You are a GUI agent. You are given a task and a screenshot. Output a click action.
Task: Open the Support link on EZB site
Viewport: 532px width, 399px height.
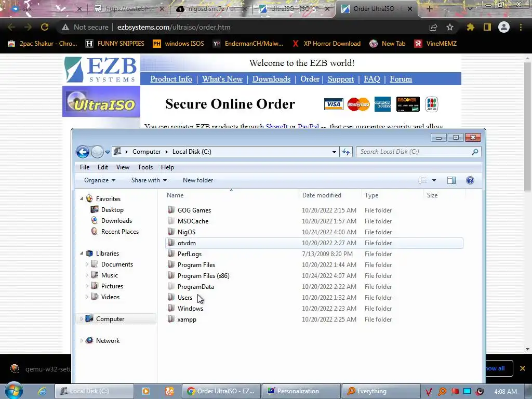tap(341, 79)
